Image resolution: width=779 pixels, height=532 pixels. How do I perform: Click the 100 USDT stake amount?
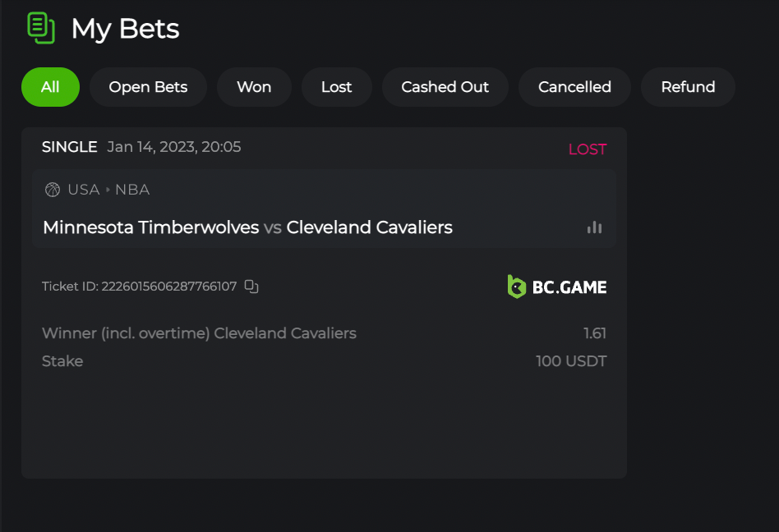(x=571, y=361)
